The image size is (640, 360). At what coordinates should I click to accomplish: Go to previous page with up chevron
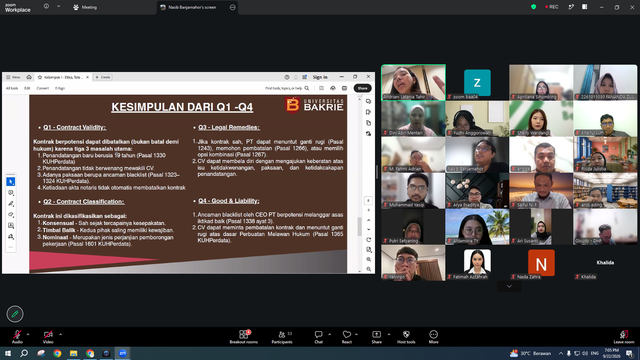point(369,220)
